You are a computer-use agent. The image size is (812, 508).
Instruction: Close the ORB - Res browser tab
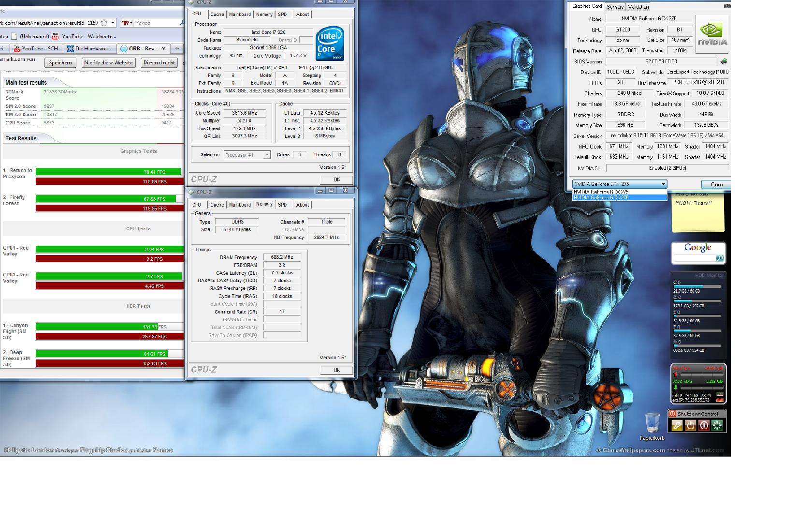pos(163,48)
